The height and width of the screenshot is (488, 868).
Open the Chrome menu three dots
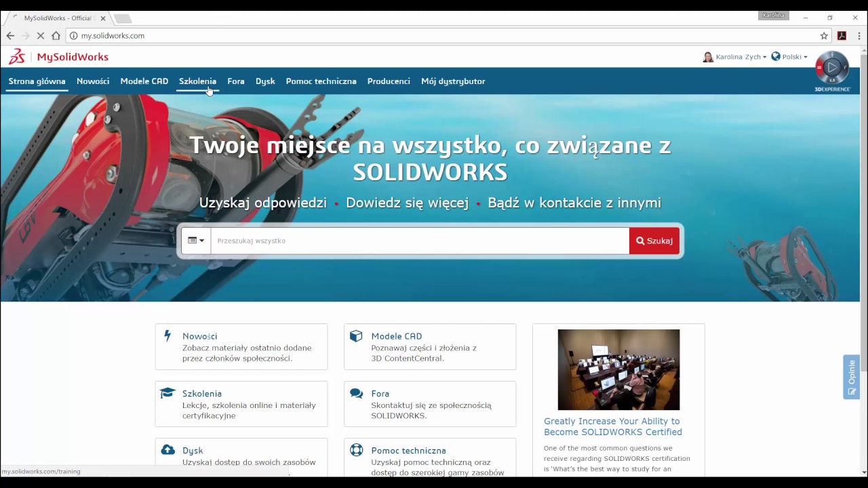859,36
